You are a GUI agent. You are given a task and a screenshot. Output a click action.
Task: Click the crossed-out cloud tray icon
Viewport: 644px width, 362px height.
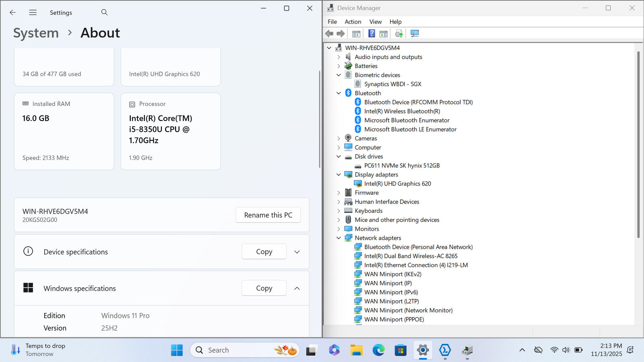pos(538,350)
